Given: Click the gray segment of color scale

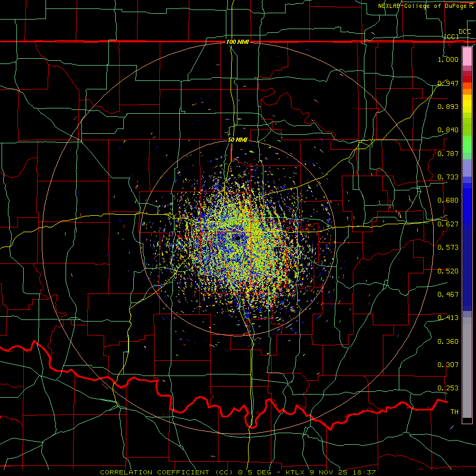Looking at the screenshot, I should click(x=467, y=368).
